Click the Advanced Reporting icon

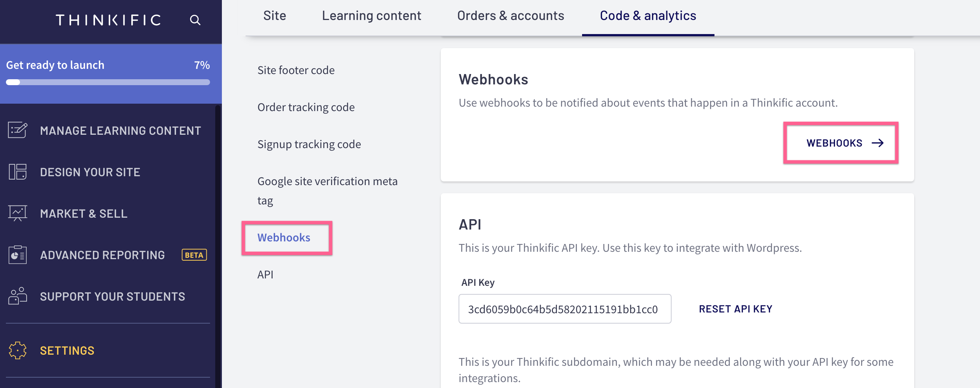point(17,255)
